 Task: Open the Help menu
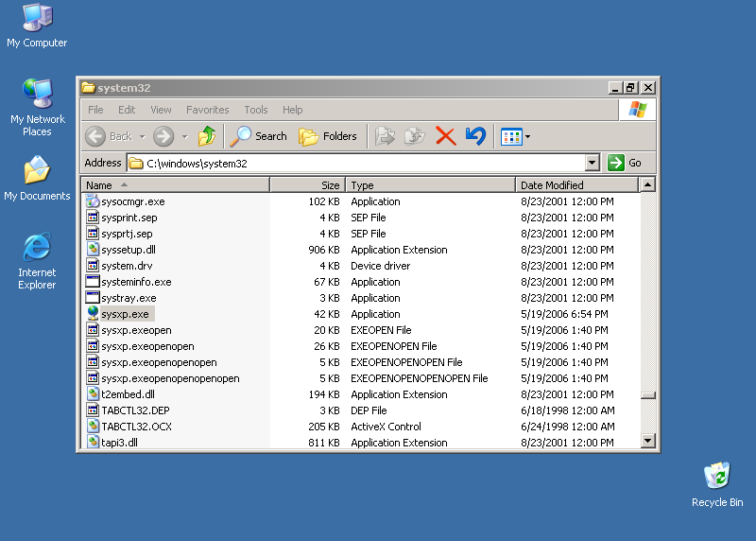(x=293, y=110)
